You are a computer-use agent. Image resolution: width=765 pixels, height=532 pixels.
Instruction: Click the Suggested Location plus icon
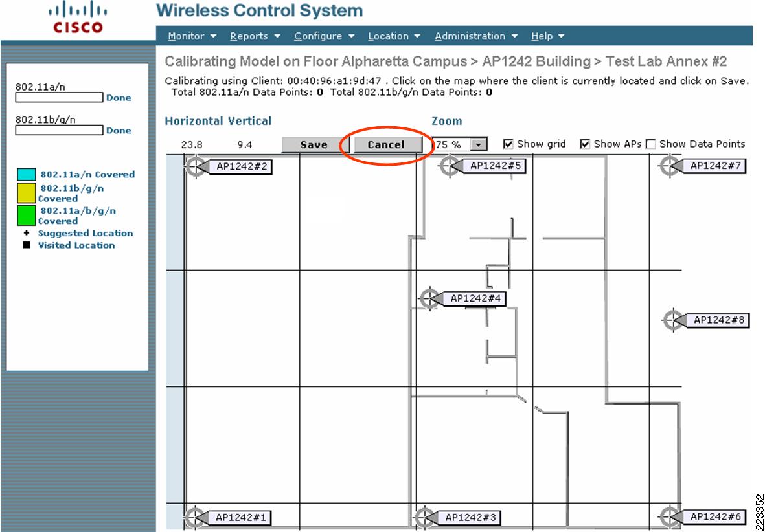click(27, 233)
